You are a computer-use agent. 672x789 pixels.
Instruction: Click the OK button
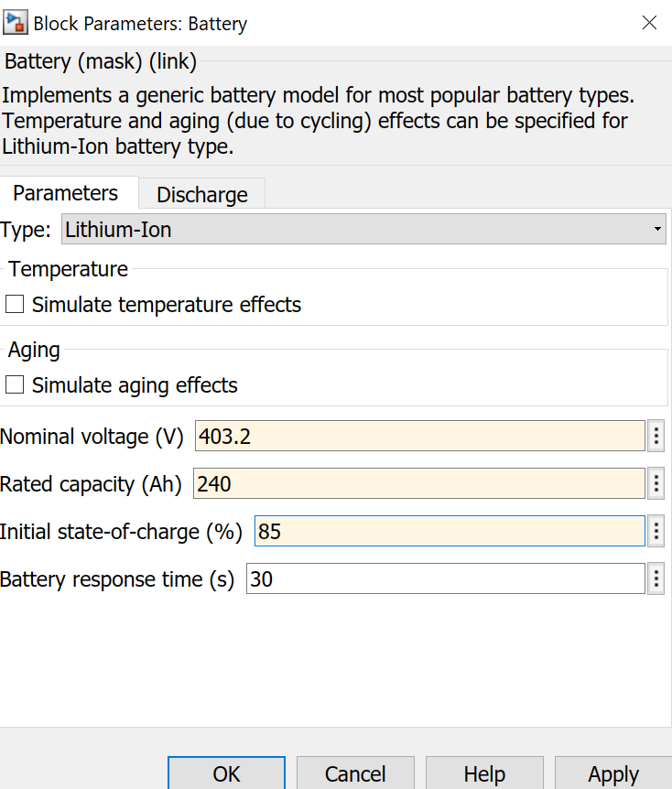pos(226,774)
